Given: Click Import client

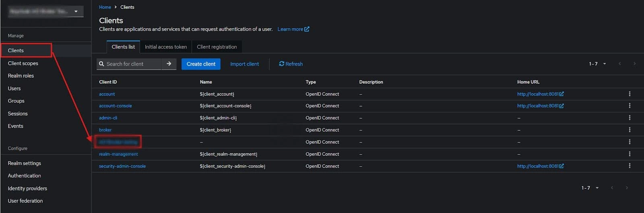Looking at the screenshot, I should pos(244,64).
